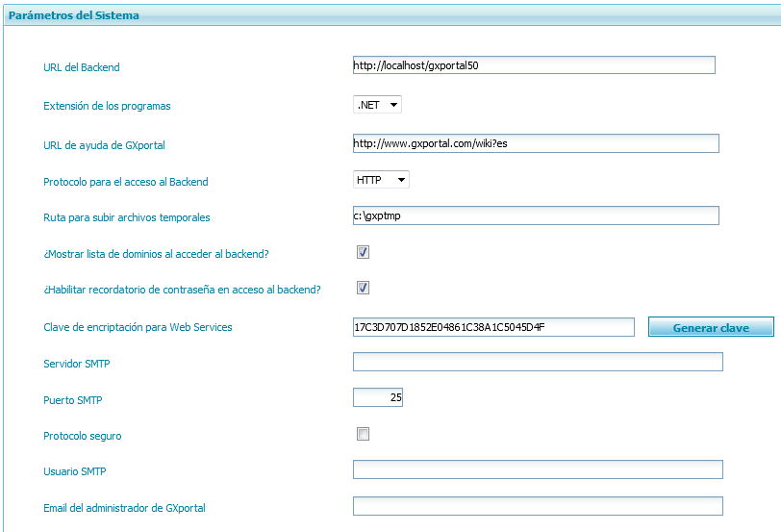This screenshot has height=532, width=781.
Task: Click the Ruta para subir archivos label
Action: coord(126,217)
